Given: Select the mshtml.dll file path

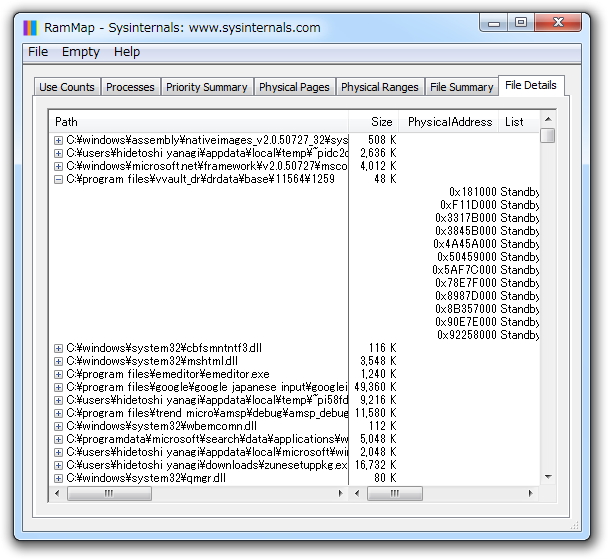Looking at the screenshot, I should (152, 361).
